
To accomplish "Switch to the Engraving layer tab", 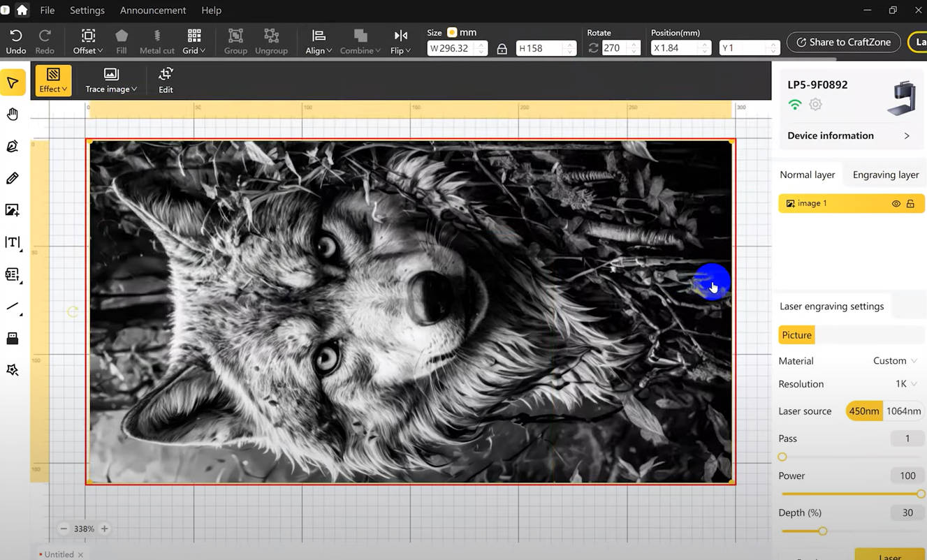I will point(885,175).
